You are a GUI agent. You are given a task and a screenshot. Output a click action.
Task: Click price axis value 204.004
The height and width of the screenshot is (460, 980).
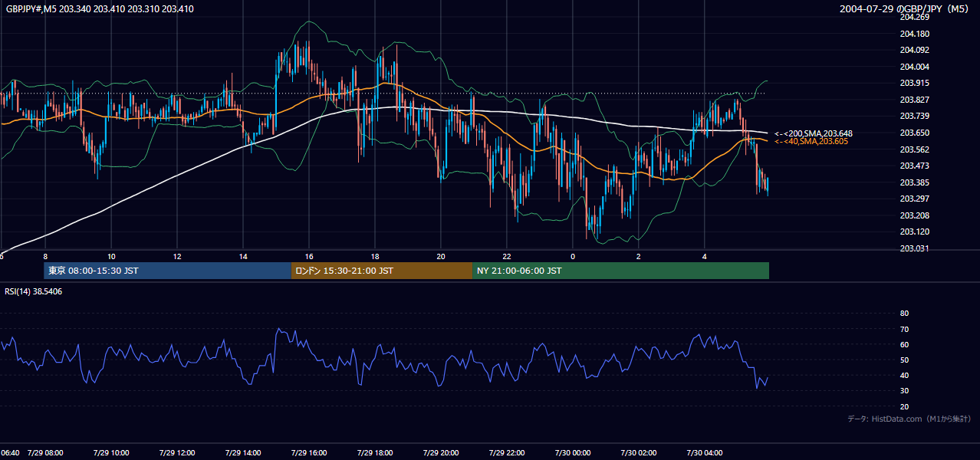click(x=914, y=67)
